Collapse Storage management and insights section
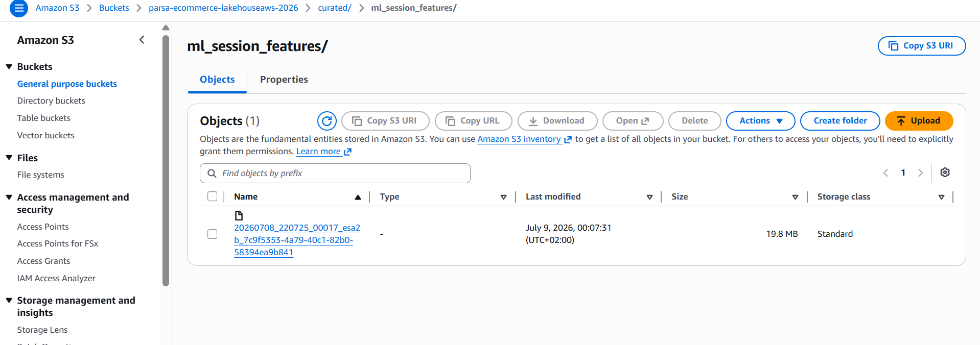 tap(9, 301)
